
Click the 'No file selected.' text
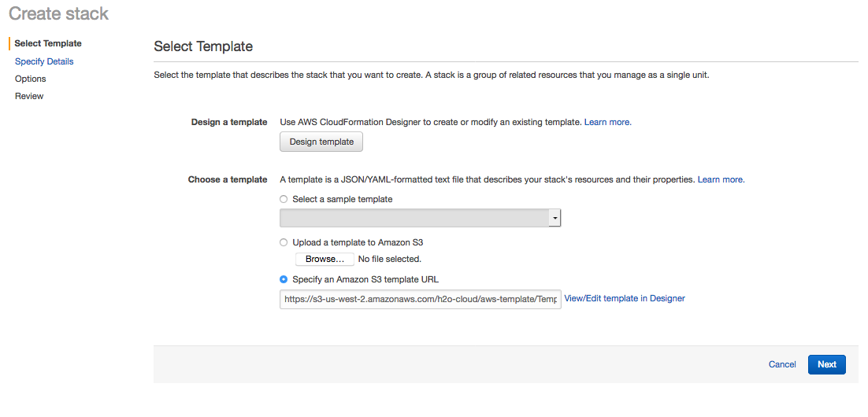[390, 259]
